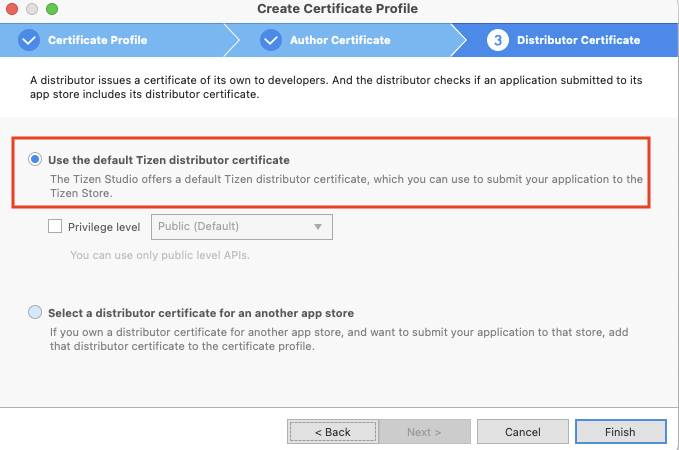Screen dimensions: 679x450
Task: Close the window with red button
Action: 12,9
